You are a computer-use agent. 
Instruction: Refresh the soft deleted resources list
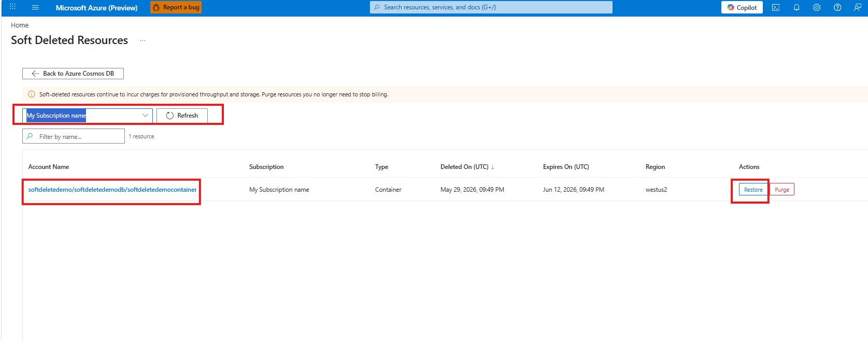182,116
